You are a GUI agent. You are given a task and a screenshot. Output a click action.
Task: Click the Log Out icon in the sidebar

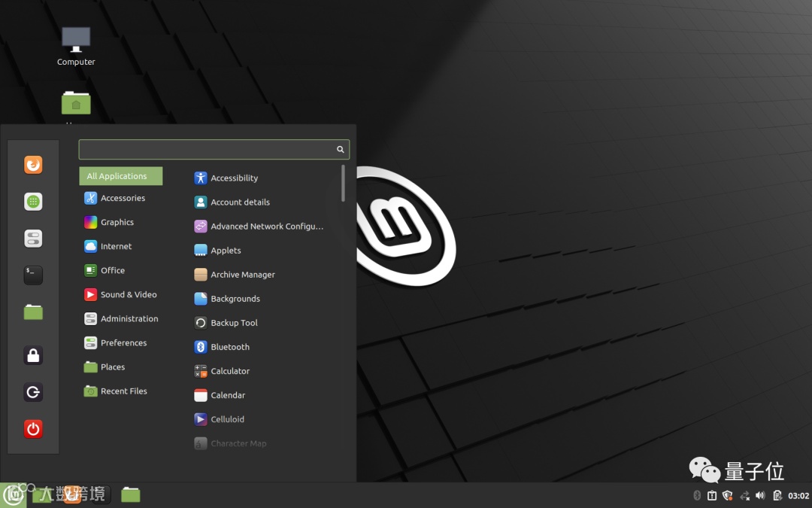[x=33, y=392]
